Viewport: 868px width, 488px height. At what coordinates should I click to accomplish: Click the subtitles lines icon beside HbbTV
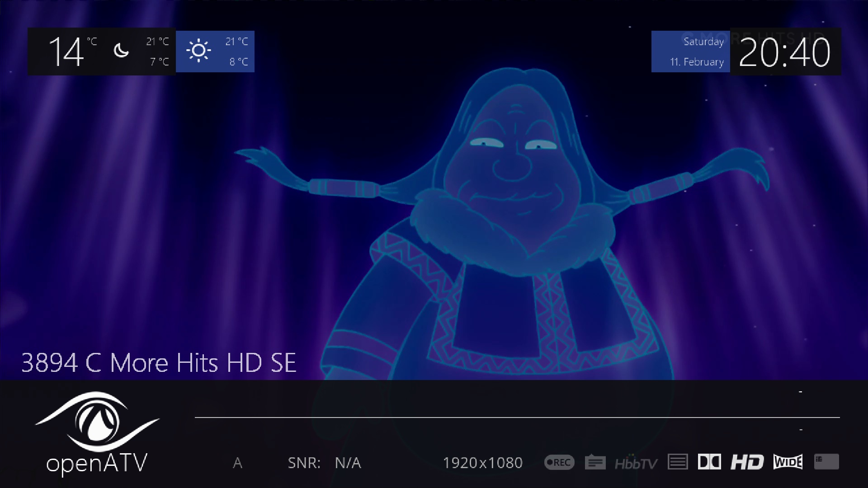tap(678, 462)
